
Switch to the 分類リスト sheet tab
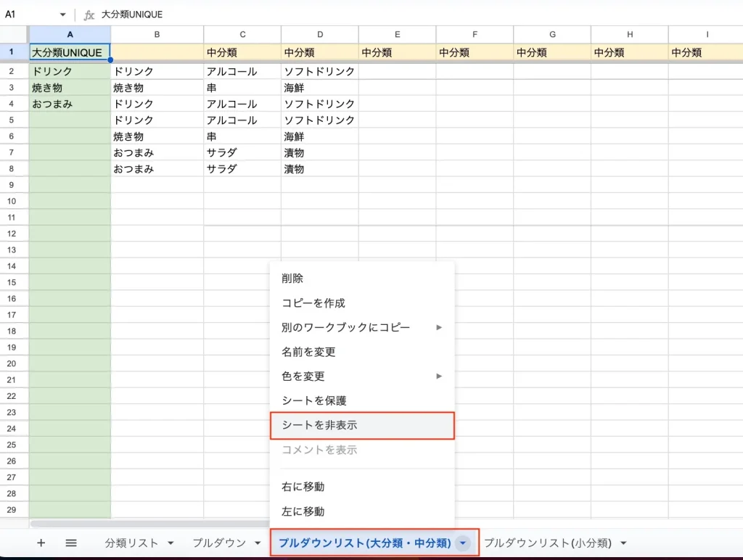click(131, 543)
